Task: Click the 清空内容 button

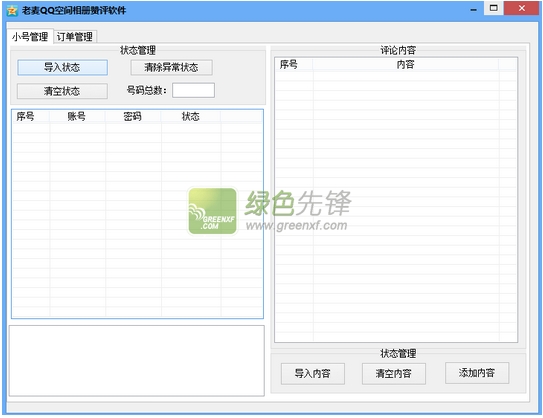Action: point(394,373)
